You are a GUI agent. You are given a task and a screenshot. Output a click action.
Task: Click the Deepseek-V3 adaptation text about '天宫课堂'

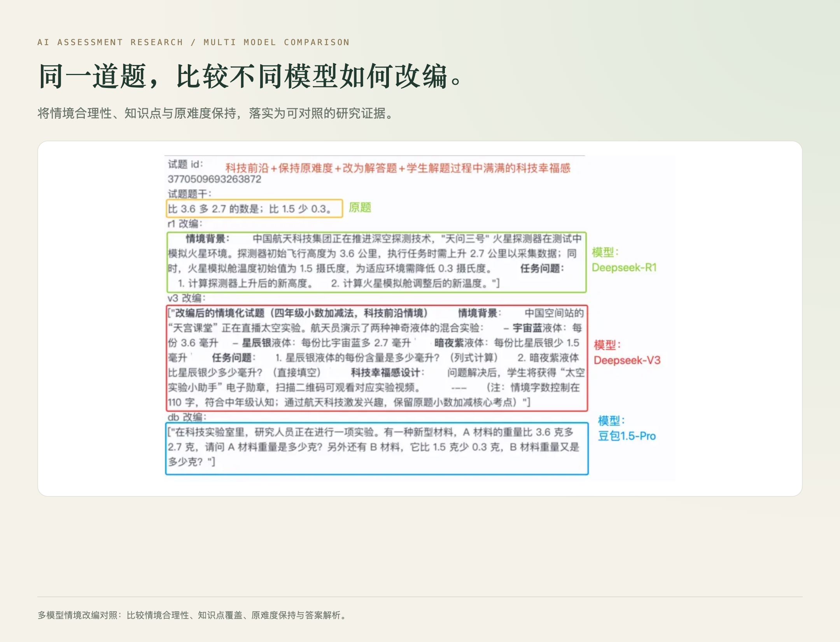[377, 358]
